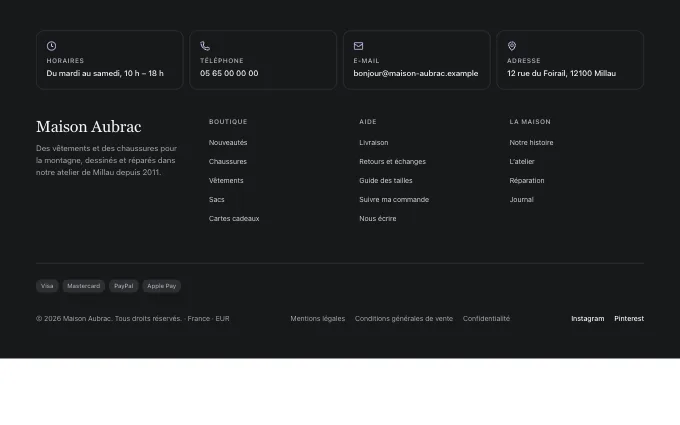The image size is (680, 425).
Task: Select Suivre ma commande
Action: click(x=394, y=199)
